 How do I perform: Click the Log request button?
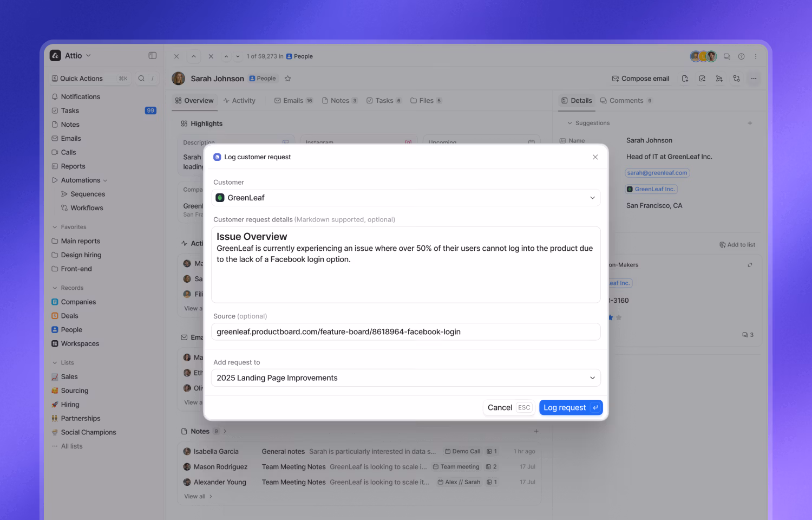point(571,408)
